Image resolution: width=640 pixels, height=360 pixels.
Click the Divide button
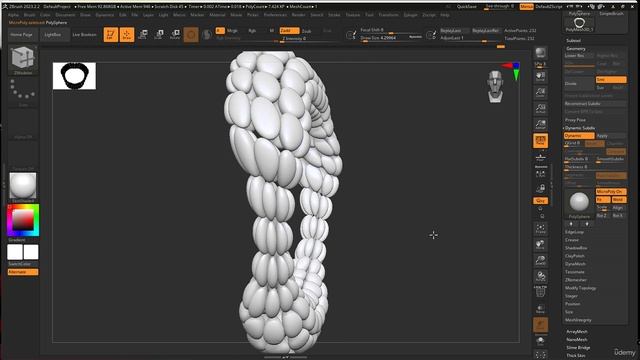579,84
